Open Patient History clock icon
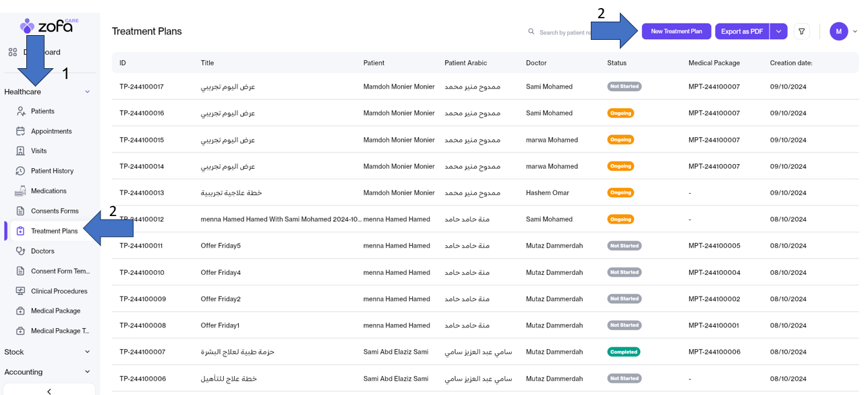The image size is (868, 395). [x=21, y=171]
